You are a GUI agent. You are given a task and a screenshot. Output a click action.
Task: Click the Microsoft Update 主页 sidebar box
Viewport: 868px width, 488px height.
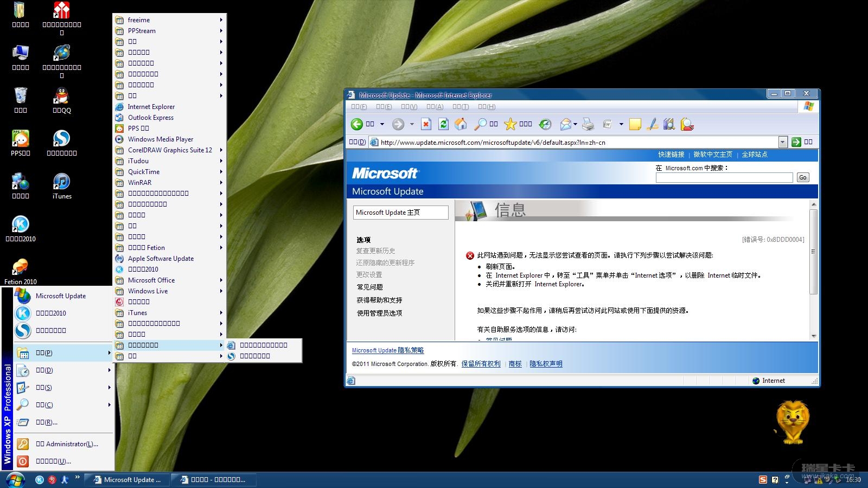[x=401, y=213]
